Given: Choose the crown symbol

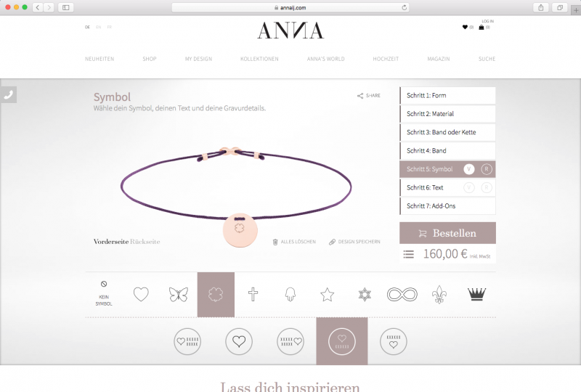Looking at the screenshot, I should [x=476, y=295].
